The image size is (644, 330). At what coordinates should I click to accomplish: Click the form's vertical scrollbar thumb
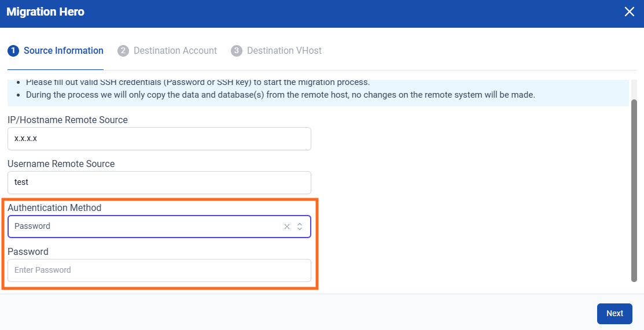coord(634,191)
